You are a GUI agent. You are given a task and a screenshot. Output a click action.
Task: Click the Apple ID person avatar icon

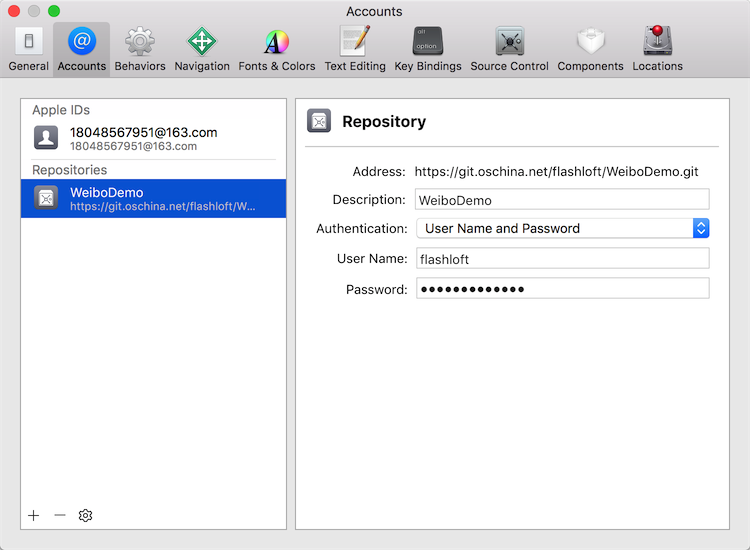[x=46, y=138]
